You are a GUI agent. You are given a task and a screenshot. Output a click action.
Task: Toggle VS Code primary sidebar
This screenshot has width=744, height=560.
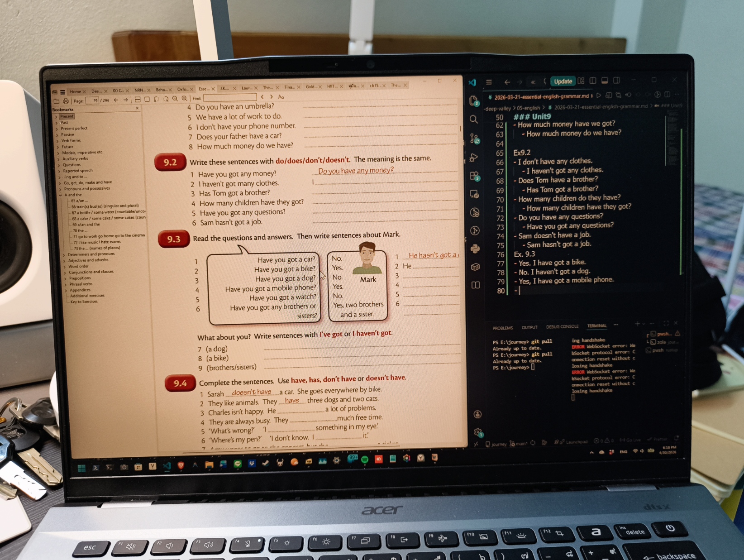(593, 81)
